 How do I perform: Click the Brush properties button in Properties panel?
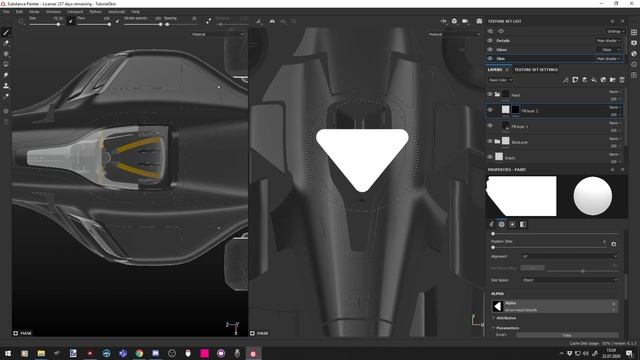(x=491, y=224)
